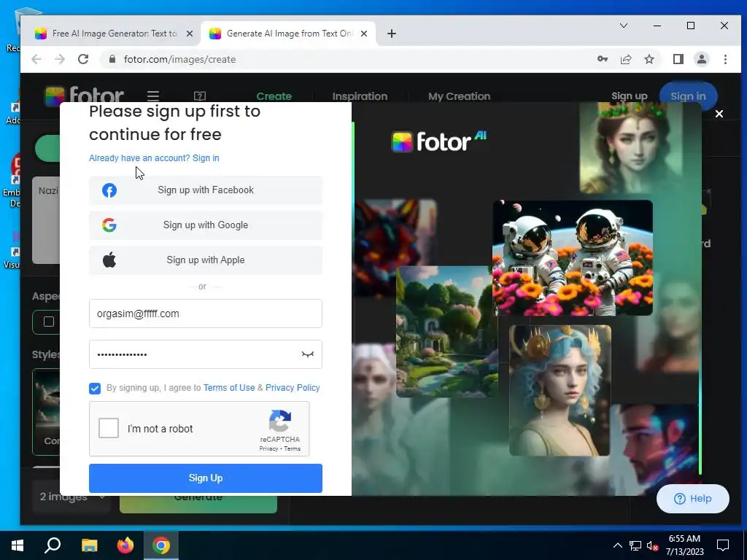
Task: Reload the fotor page
Action: (83, 59)
